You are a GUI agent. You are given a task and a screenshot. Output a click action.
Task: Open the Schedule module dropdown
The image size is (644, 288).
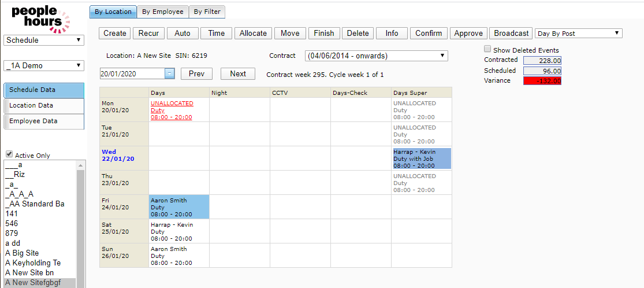[x=44, y=40]
